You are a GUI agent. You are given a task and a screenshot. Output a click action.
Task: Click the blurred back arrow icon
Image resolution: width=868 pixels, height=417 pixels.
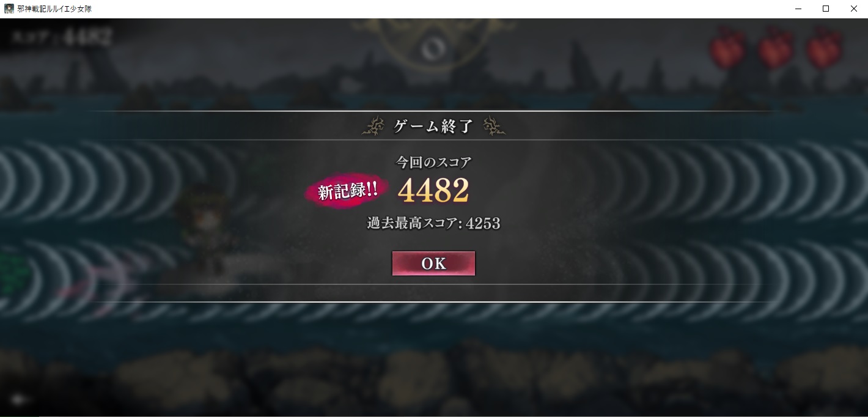click(21, 399)
